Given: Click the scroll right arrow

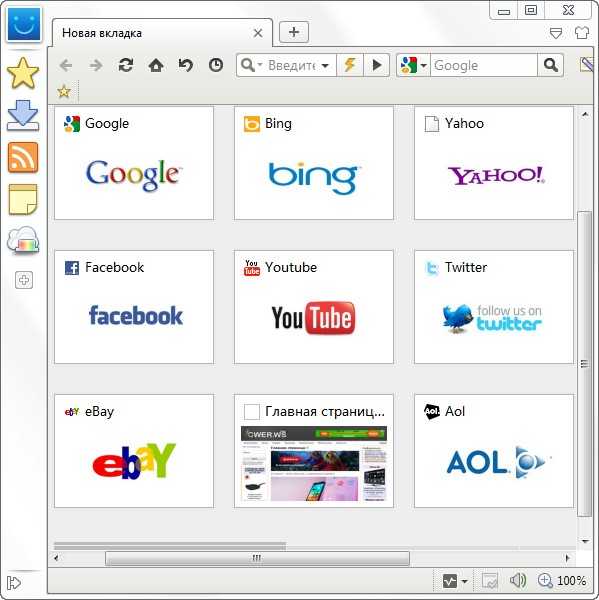Looking at the screenshot, I should pos(568,558).
